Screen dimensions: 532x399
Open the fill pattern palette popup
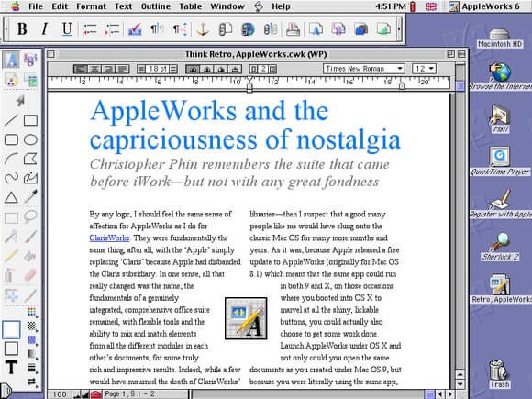click(31, 326)
